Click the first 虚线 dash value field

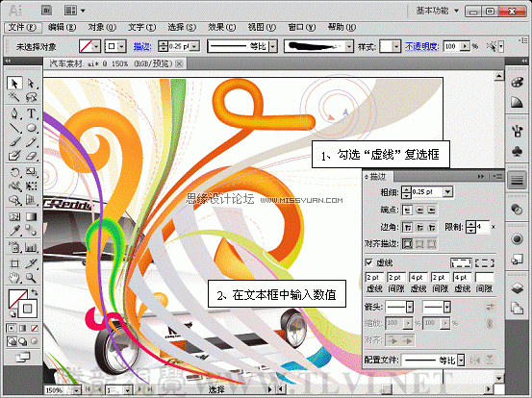(x=374, y=277)
